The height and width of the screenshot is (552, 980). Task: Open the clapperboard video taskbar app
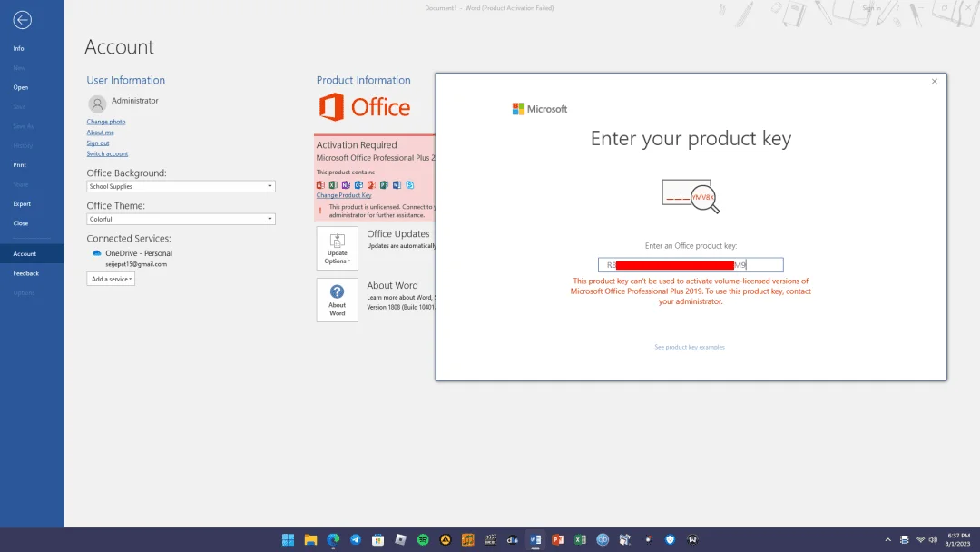(491, 539)
